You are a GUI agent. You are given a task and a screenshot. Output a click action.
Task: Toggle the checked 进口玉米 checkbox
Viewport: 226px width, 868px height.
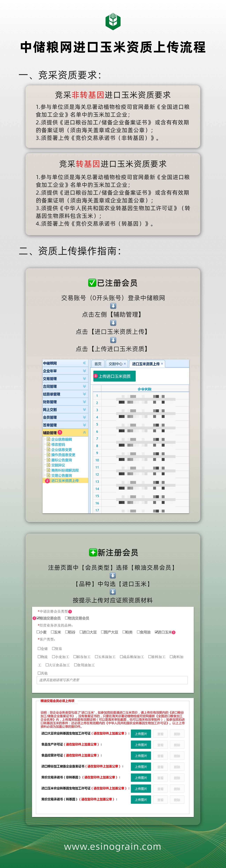(156, 632)
